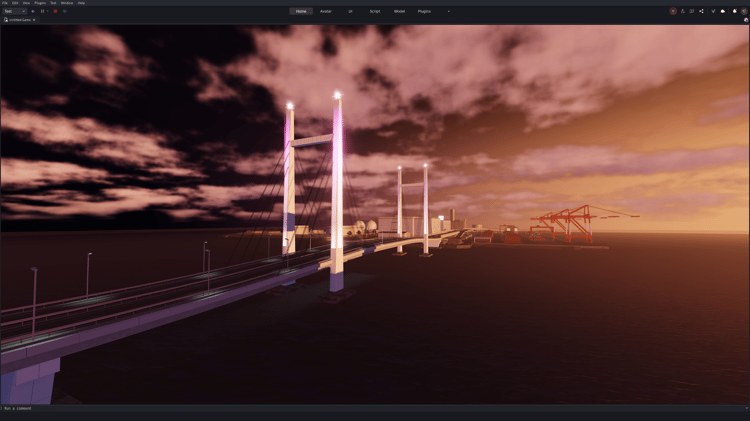Image resolution: width=750 pixels, height=421 pixels.
Task: Open the Plugins menu in the menu bar
Action: tap(40, 3)
